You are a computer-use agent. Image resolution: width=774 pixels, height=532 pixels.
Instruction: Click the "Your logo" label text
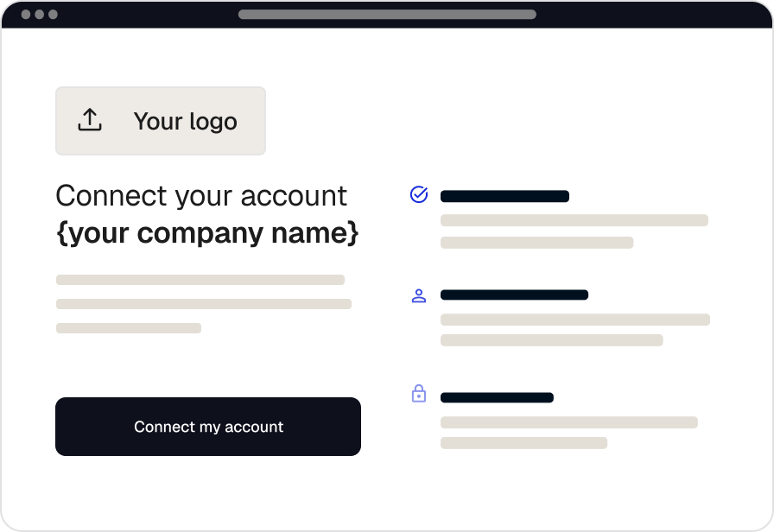tap(185, 122)
